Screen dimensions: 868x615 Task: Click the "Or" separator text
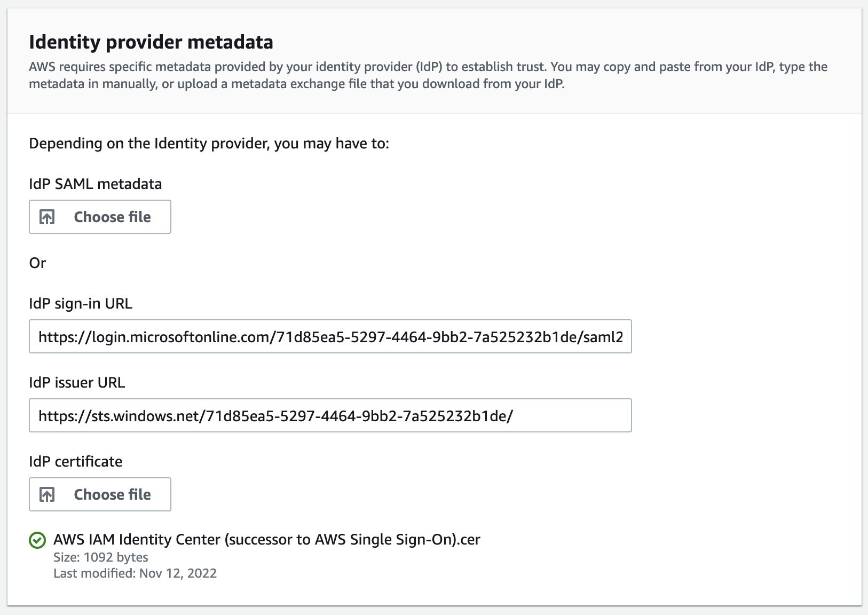click(x=37, y=263)
